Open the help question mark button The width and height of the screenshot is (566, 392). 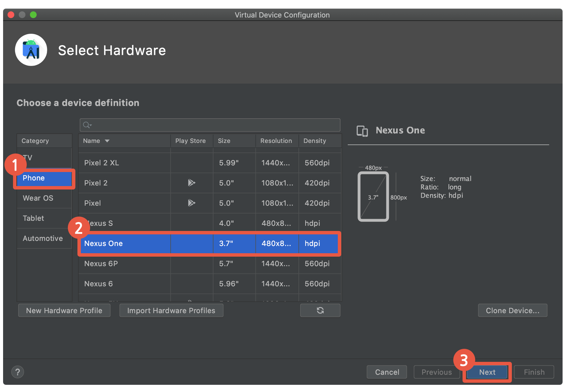(x=18, y=372)
